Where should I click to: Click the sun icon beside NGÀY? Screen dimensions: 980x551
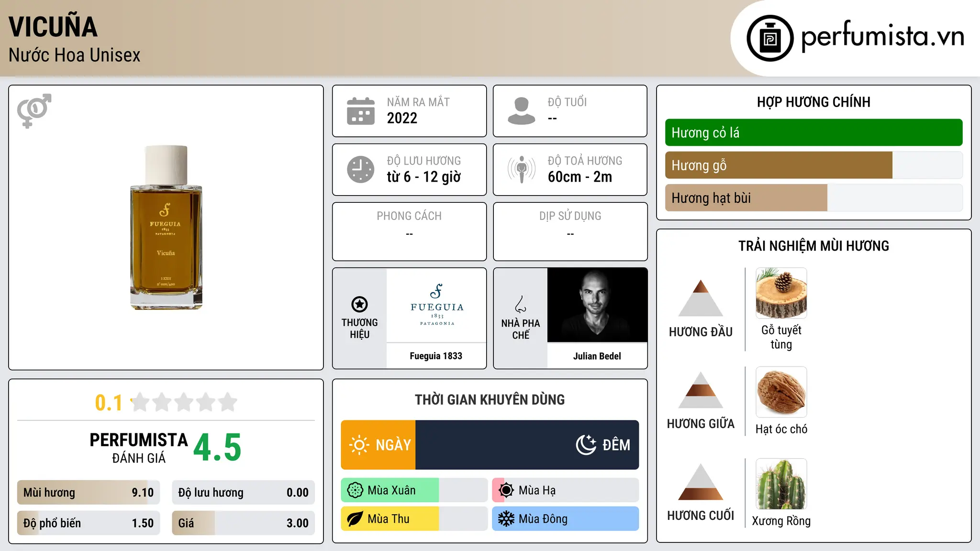[359, 445]
